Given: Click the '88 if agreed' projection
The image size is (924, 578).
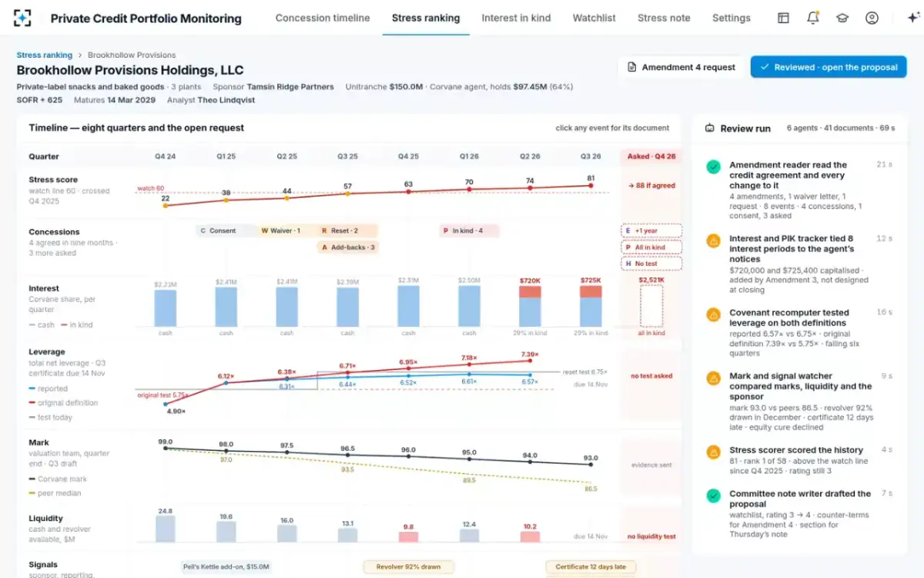Looking at the screenshot, I should point(651,185).
